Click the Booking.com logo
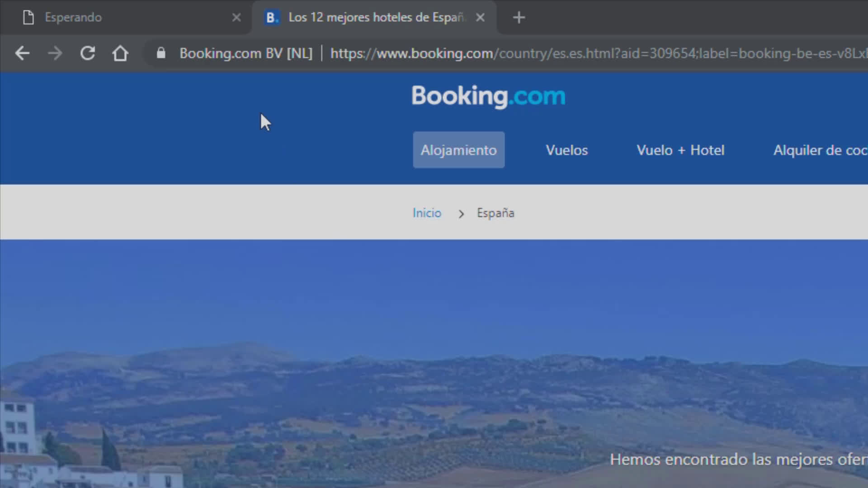 click(x=488, y=96)
